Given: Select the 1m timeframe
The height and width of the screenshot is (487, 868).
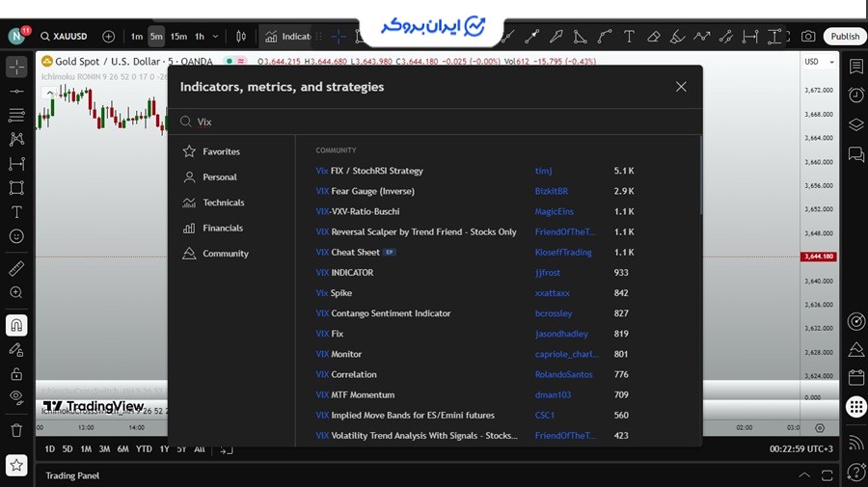Looking at the screenshot, I should pyautogui.click(x=137, y=37).
